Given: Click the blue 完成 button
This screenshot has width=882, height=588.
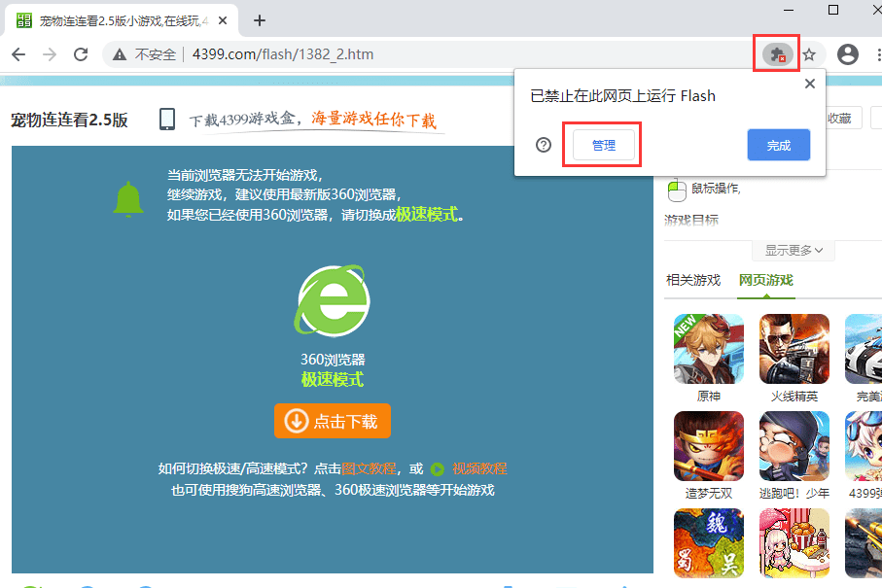Looking at the screenshot, I should click(x=778, y=145).
